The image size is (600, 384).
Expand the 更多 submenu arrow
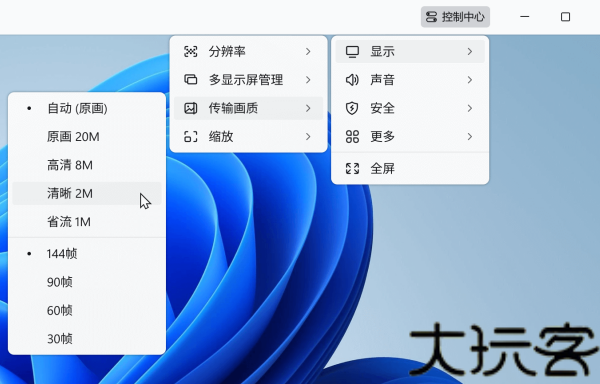[x=470, y=137]
